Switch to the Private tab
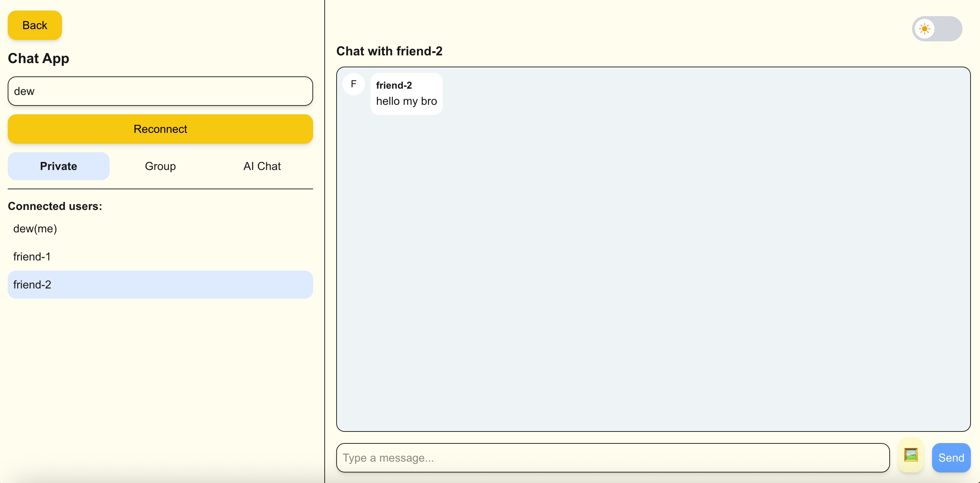This screenshot has height=483, width=980. (x=58, y=166)
